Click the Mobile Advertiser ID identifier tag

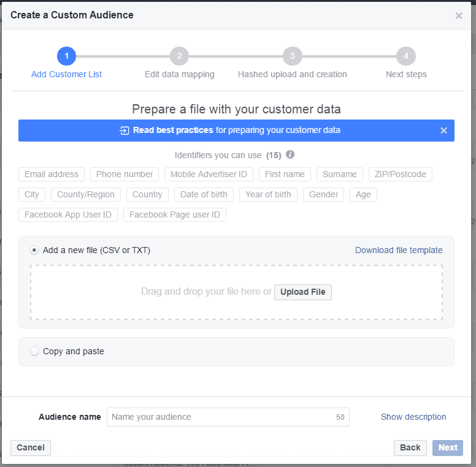click(x=209, y=175)
